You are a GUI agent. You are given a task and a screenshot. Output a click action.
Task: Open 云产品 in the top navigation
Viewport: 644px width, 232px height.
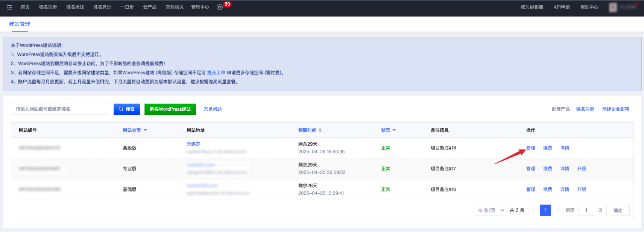(149, 7)
